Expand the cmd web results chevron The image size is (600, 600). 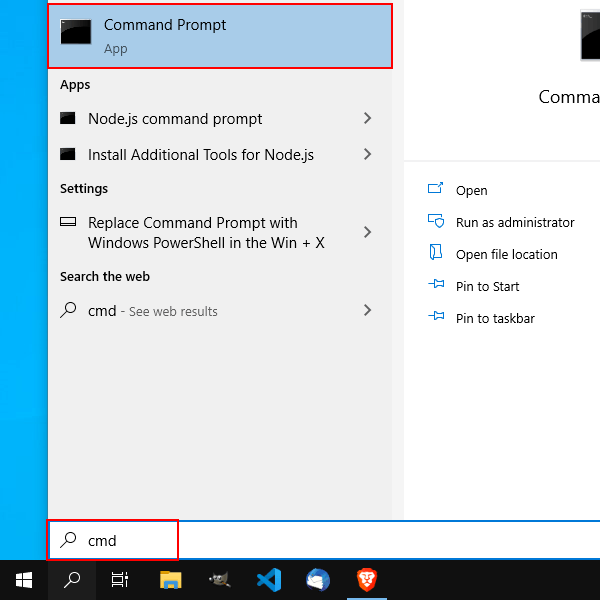pos(367,310)
